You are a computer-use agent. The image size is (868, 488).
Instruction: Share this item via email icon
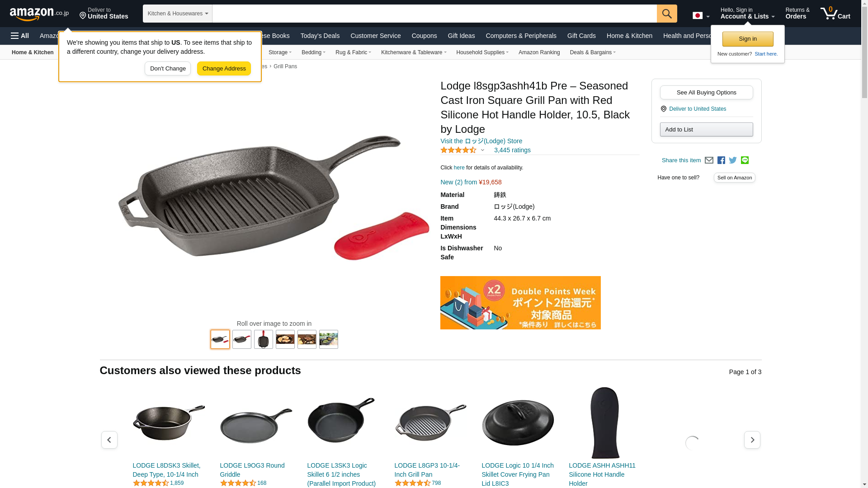tap(709, 160)
